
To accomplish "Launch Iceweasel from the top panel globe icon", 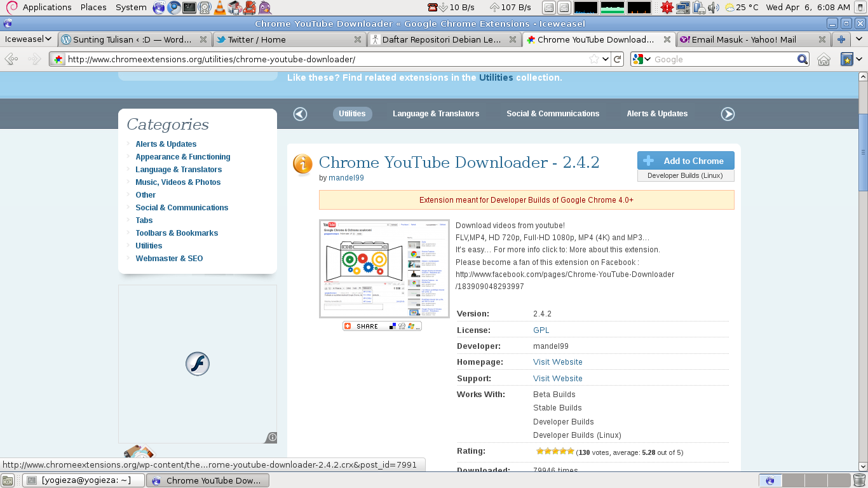I will (x=159, y=8).
